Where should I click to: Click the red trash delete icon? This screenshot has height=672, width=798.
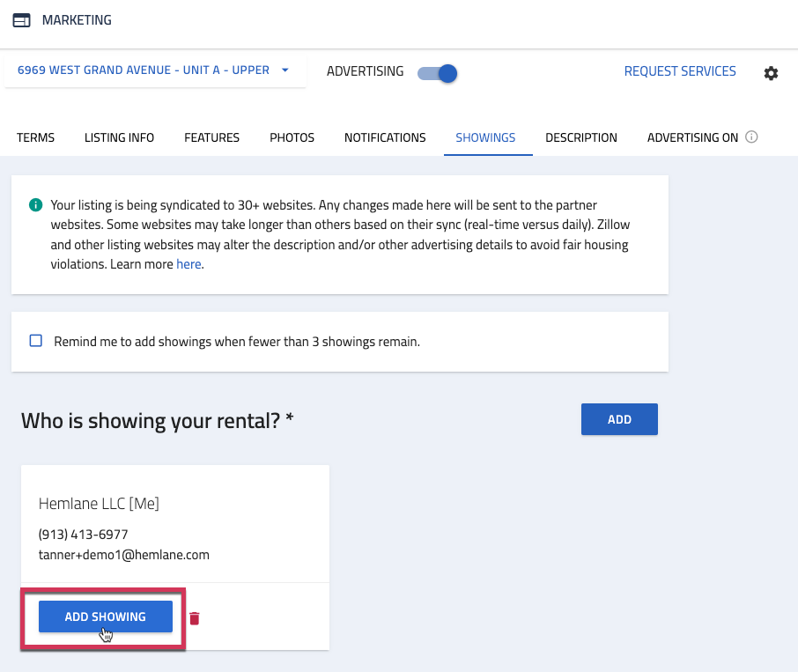(x=195, y=618)
